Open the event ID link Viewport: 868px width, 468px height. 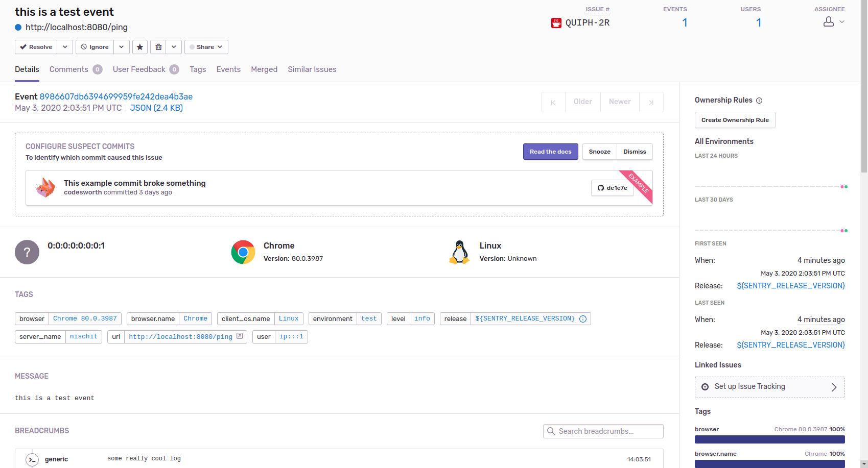[116, 97]
